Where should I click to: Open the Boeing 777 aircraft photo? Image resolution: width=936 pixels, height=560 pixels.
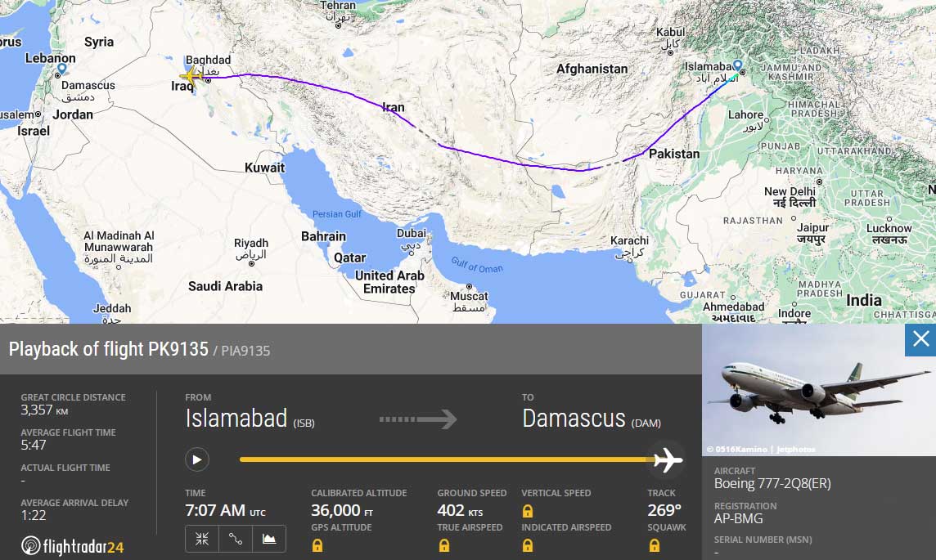[x=818, y=390]
